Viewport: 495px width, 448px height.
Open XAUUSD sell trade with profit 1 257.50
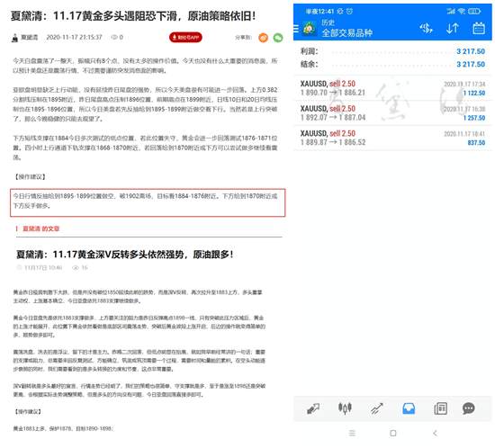click(x=392, y=113)
